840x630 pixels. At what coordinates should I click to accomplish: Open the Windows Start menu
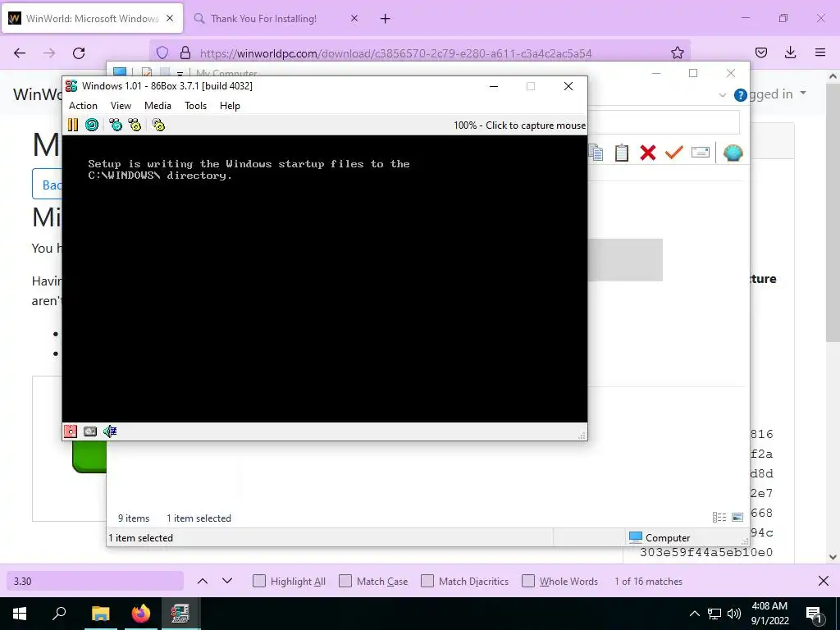point(20,614)
